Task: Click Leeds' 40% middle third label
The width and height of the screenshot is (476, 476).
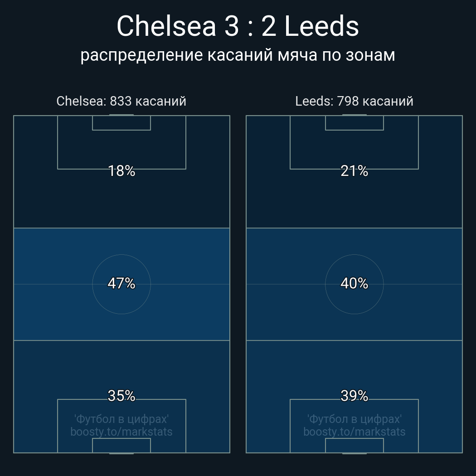Action: (354, 283)
